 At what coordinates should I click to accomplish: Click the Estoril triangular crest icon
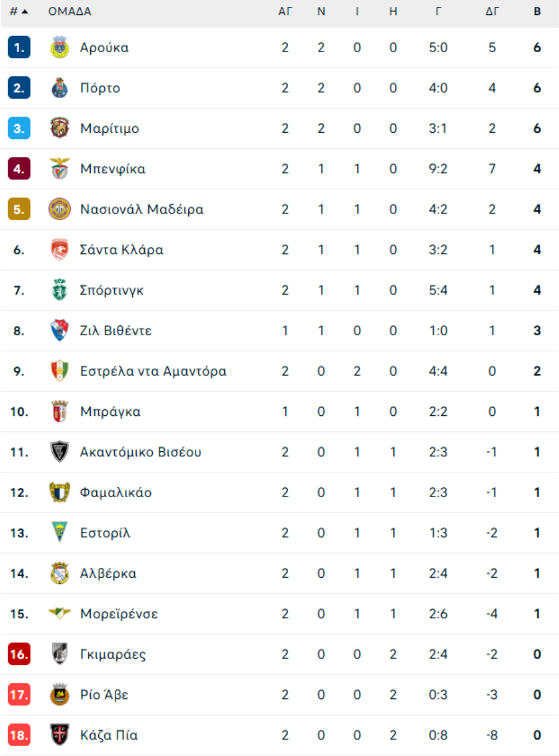tap(60, 533)
